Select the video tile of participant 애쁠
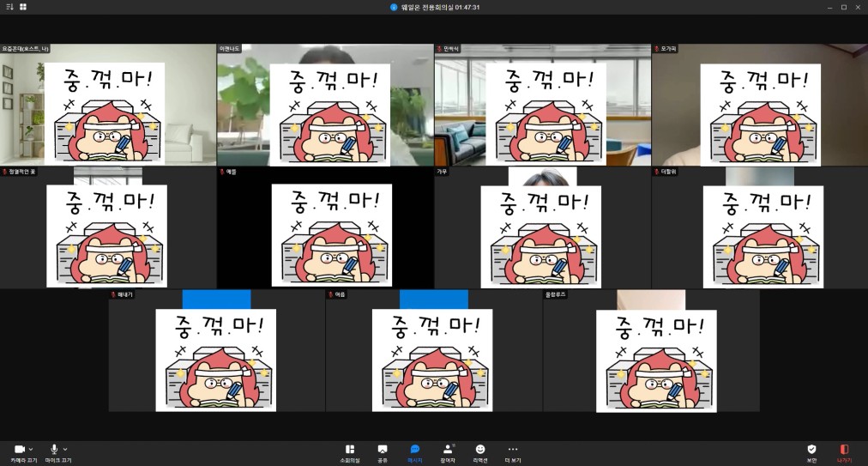 tap(326, 227)
